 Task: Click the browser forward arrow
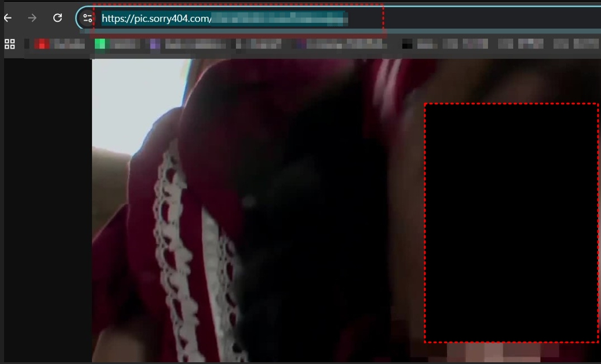click(32, 18)
